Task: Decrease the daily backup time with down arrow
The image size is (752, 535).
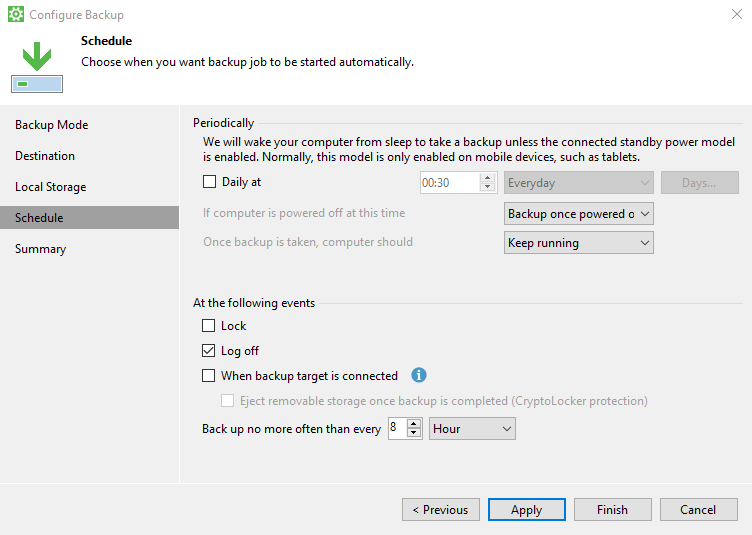Action: tap(488, 187)
